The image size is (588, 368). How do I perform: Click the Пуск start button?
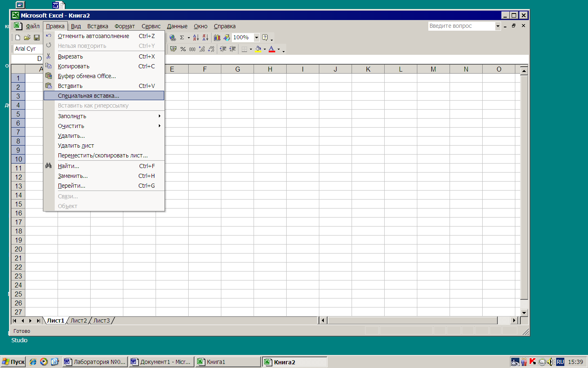pyautogui.click(x=13, y=362)
